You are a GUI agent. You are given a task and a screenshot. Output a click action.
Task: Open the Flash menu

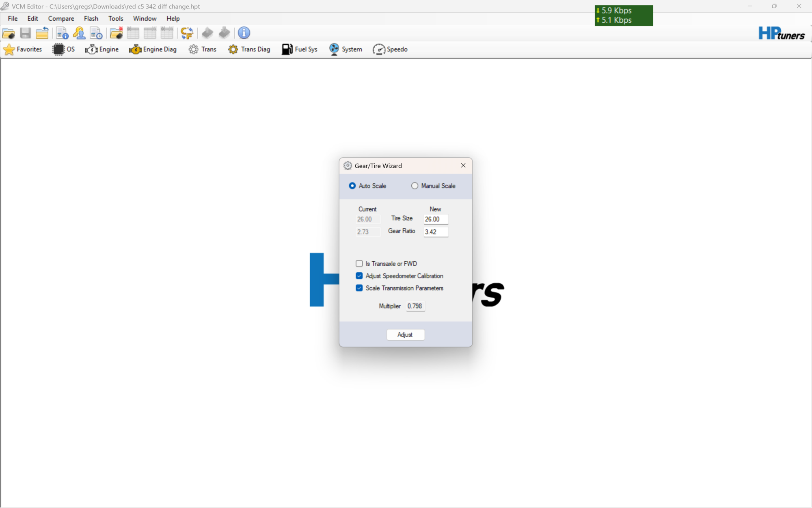91,18
